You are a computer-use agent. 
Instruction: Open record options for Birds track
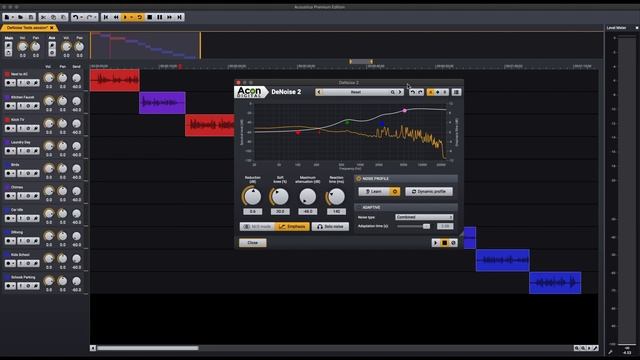click(x=13, y=173)
